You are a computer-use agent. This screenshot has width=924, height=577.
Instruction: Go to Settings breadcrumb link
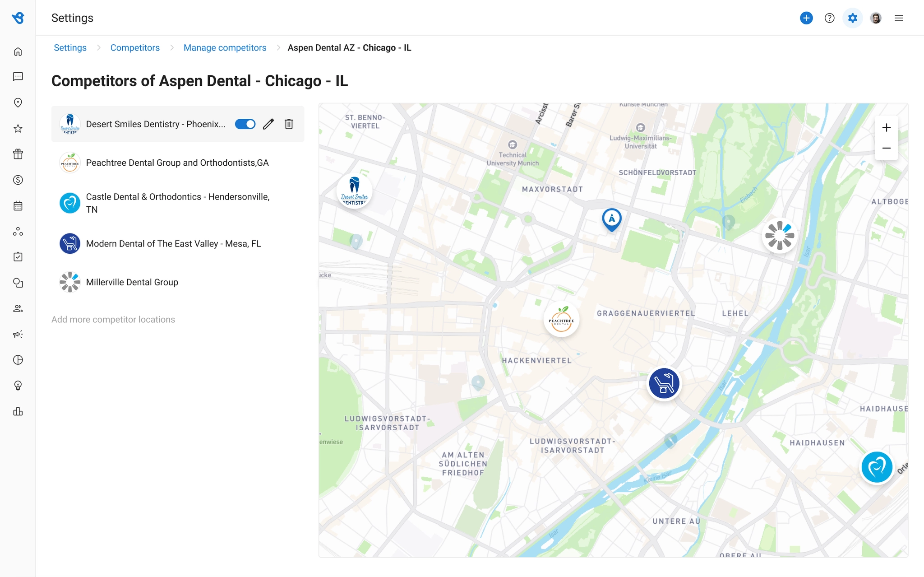(70, 48)
